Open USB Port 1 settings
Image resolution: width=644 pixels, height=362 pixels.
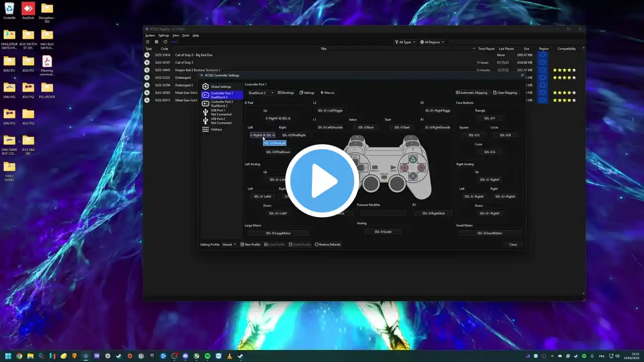tap(221, 112)
